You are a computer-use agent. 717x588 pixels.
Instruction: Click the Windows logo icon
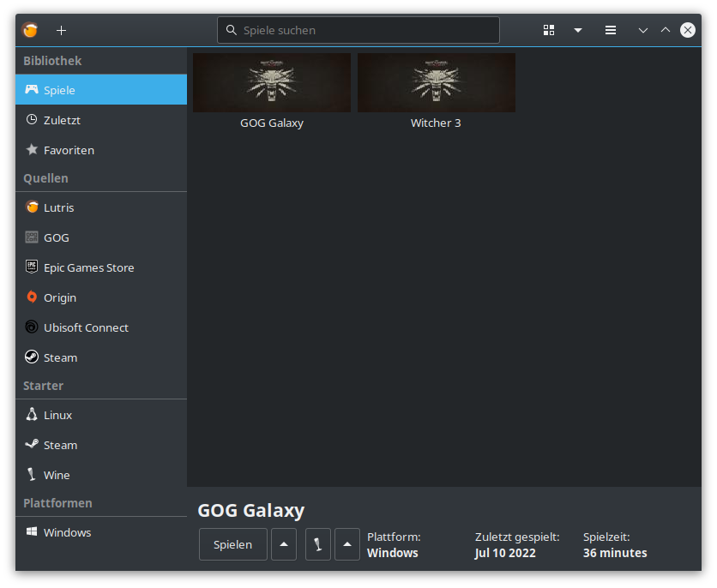(32, 531)
